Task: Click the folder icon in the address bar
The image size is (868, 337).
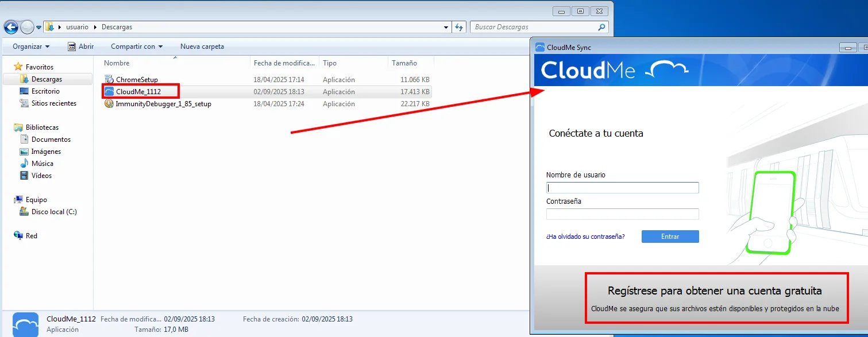Action: [50, 27]
